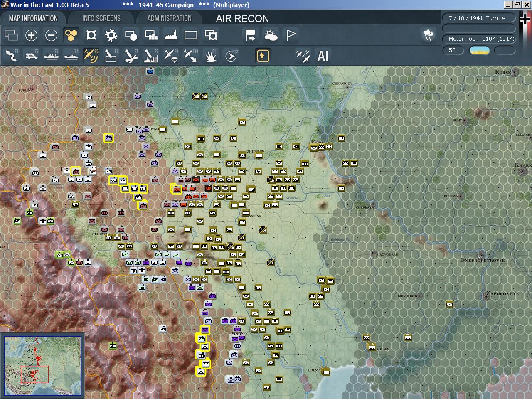Click the Kirovograd city label

click(x=387, y=254)
